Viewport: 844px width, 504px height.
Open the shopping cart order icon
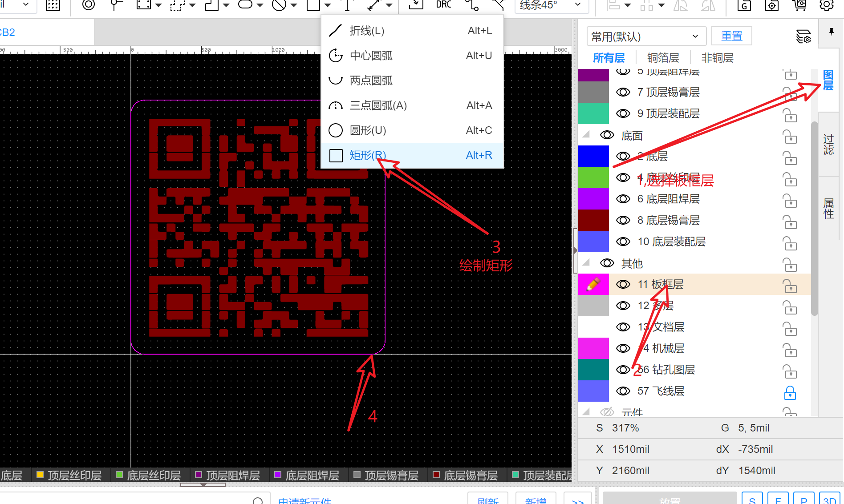pyautogui.click(x=799, y=5)
